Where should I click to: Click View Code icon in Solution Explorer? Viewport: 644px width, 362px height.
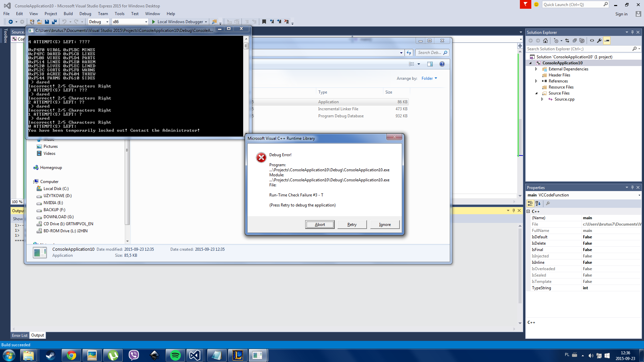(x=592, y=41)
